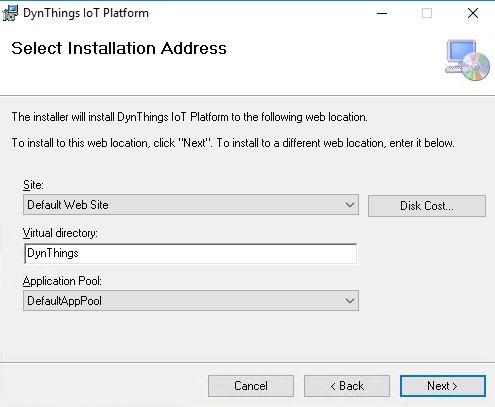Open the DefaultAppPool Application Pool dropdown
Viewport: 495px width, 407px height.
191,301
